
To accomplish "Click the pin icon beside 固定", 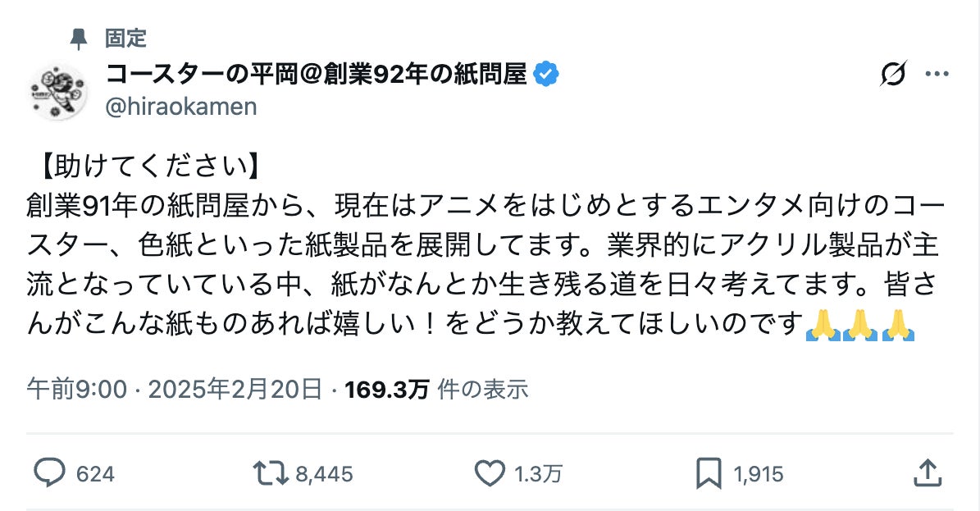I will 80,36.
